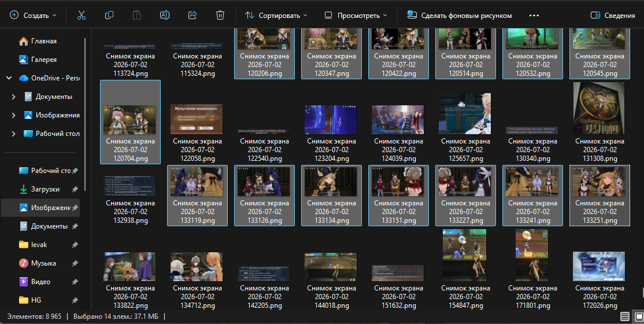Expand the Изображения tree chevron
The height and width of the screenshot is (324, 644).
click(13, 115)
